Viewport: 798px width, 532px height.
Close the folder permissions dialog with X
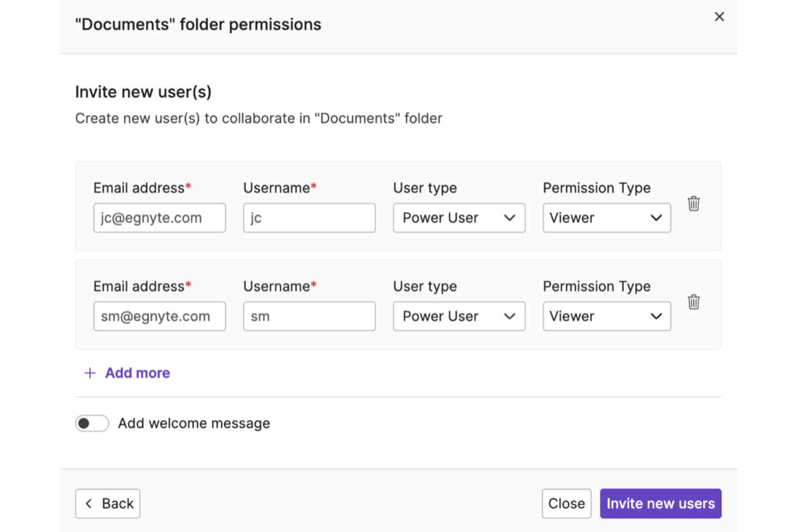coord(719,17)
